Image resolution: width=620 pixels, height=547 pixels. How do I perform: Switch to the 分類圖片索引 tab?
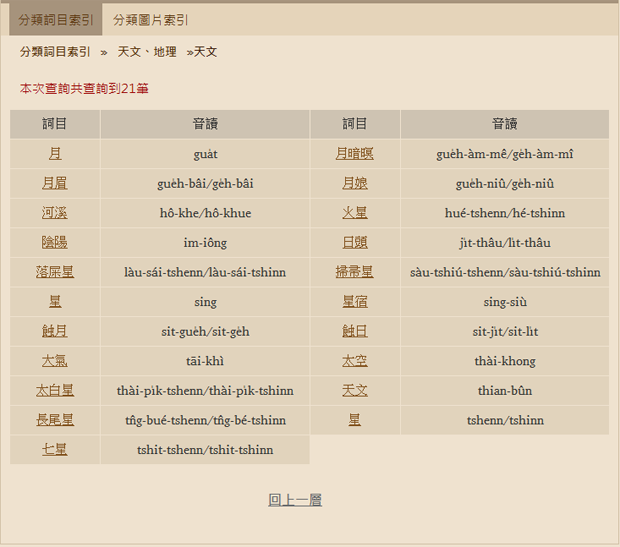[151, 20]
